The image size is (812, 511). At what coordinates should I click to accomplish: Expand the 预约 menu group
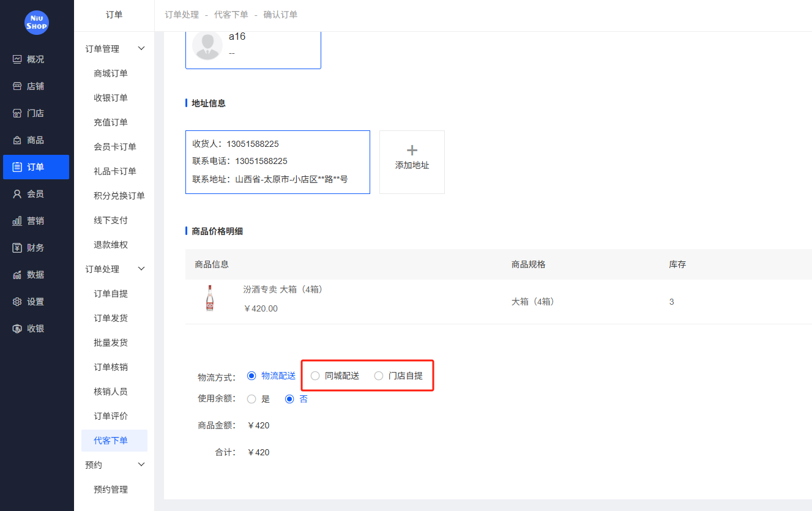pos(114,464)
